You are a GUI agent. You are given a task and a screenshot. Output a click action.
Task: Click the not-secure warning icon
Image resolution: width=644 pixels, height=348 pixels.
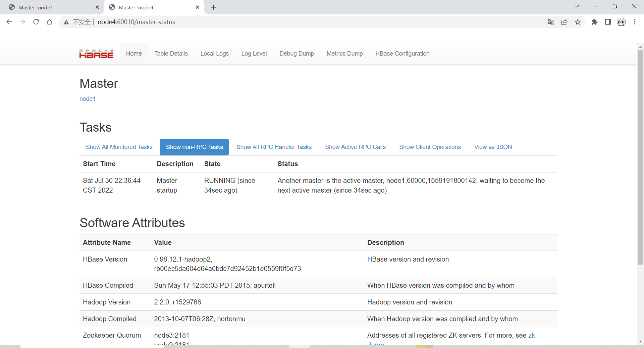66,22
